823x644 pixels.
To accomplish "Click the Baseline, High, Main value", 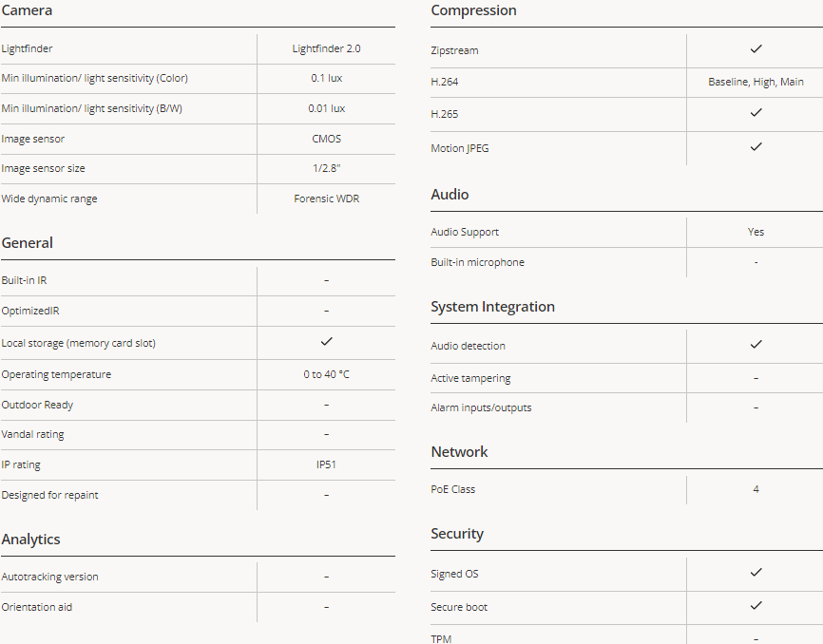I will click(x=756, y=82).
